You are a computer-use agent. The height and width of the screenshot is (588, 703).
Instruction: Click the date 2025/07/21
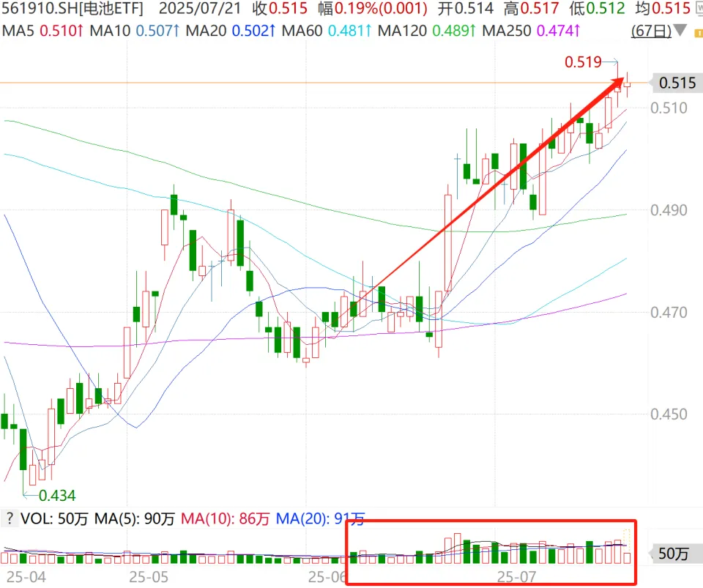coord(199,9)
